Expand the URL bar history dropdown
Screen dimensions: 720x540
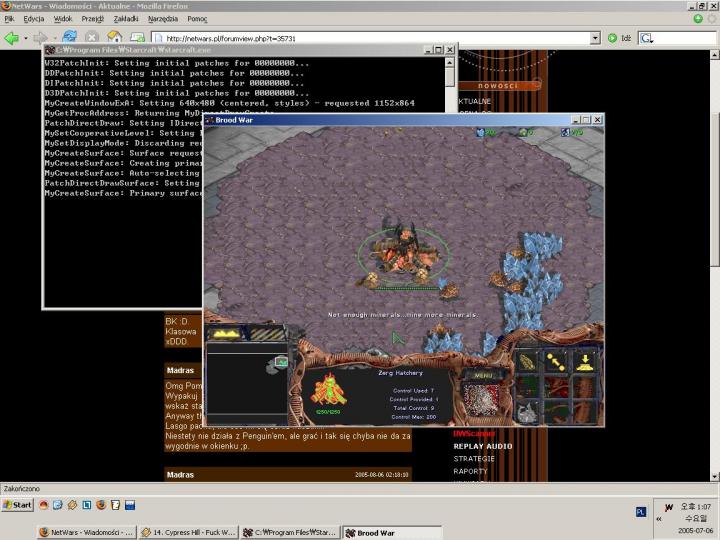click(595, 38)
